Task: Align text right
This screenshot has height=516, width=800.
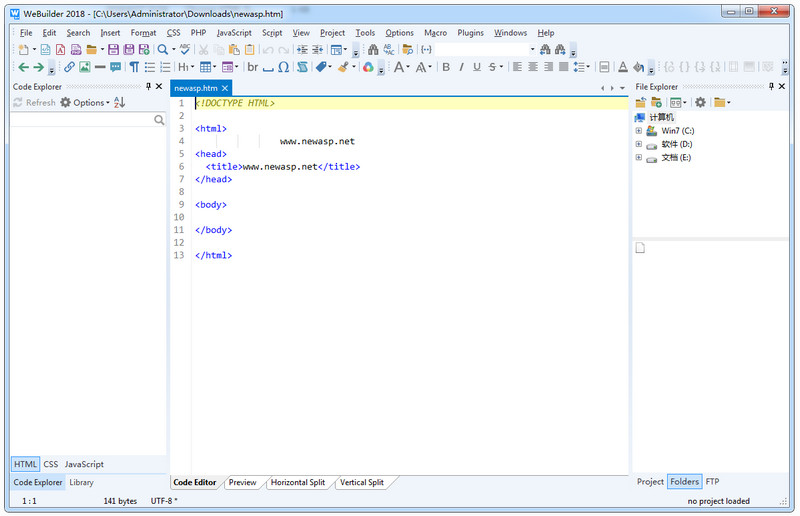Action: pyautogui.click(x=548, y=67)
